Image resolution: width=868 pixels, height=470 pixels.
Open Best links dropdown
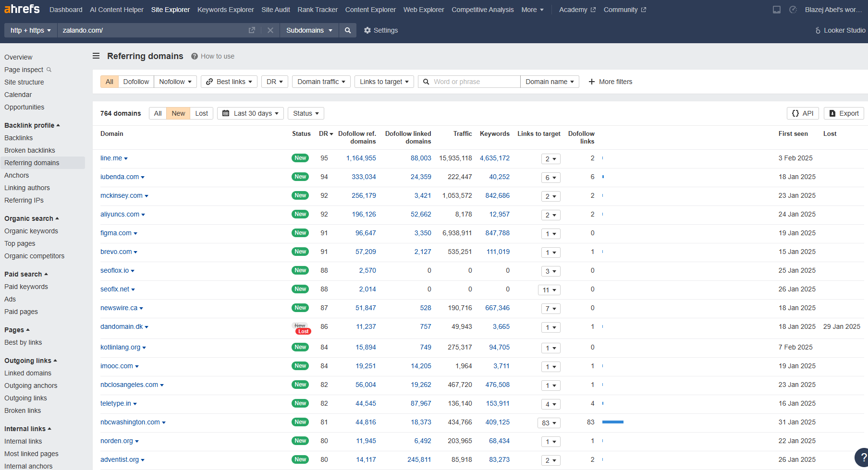tap(229, 82)
